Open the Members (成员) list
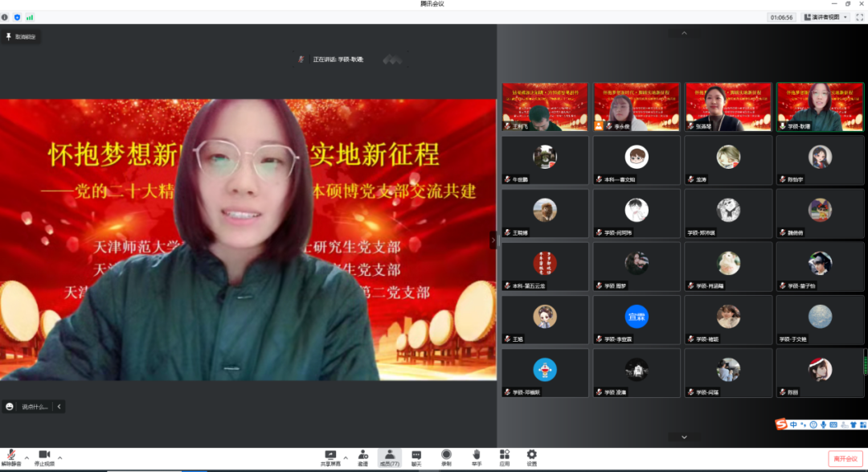This screenshot has height=472, width=868. pyautogui.click(x=389, y=456)
